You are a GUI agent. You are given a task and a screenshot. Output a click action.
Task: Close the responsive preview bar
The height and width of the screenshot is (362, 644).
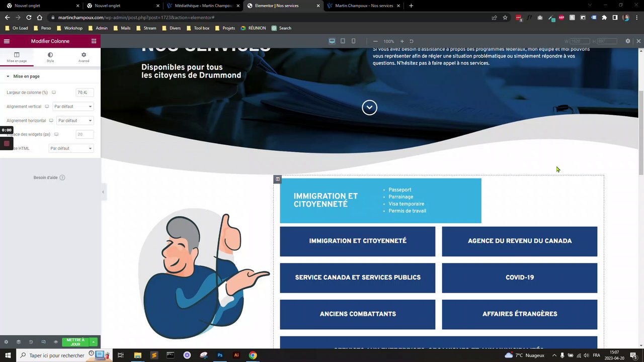pyautogui.click(x=638, y=41)
